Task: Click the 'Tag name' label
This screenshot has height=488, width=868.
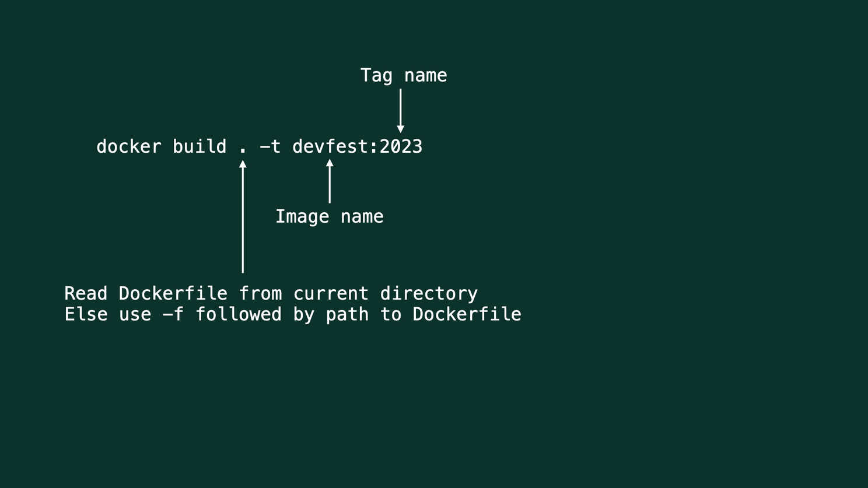Action: 404,76
